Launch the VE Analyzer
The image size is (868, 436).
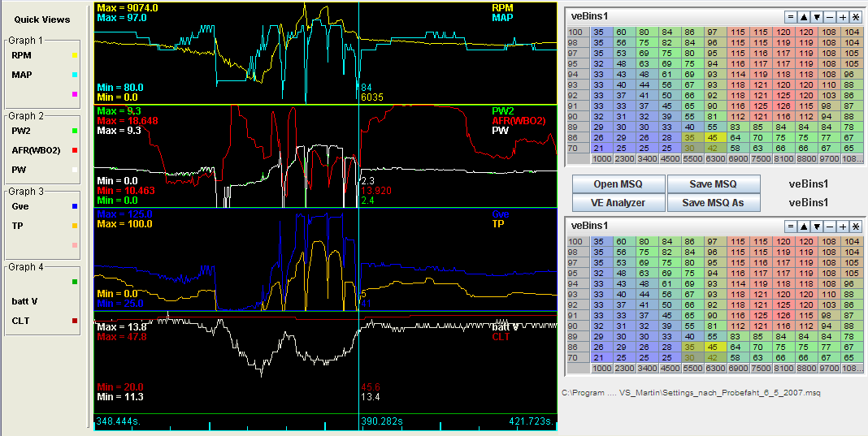pos(617,203)
